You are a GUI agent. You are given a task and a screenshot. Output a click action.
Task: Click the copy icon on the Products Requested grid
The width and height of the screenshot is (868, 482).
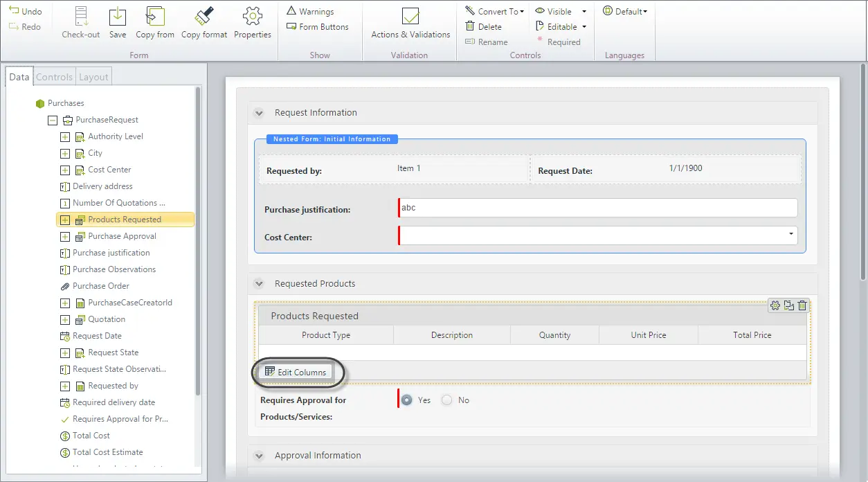point(788,305)
